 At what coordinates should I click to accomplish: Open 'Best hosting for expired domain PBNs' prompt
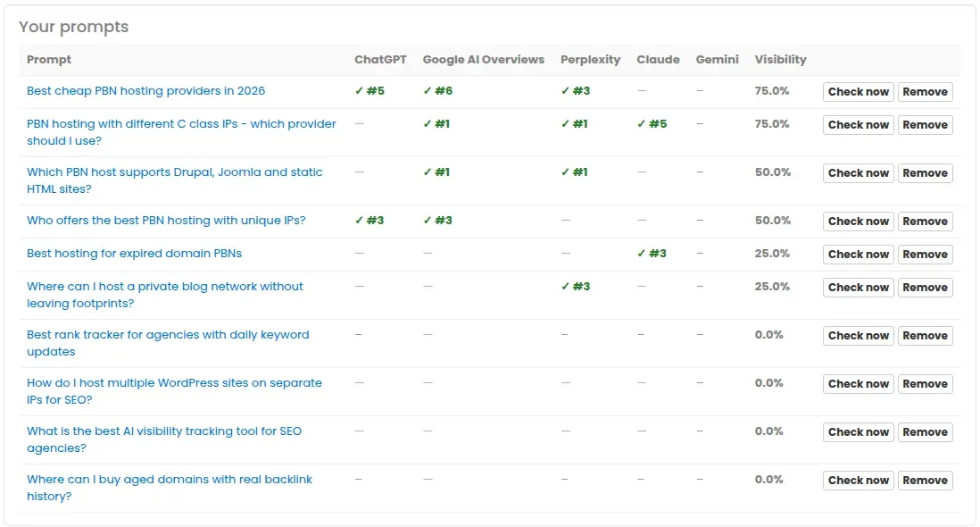click(x=135, y=253)
